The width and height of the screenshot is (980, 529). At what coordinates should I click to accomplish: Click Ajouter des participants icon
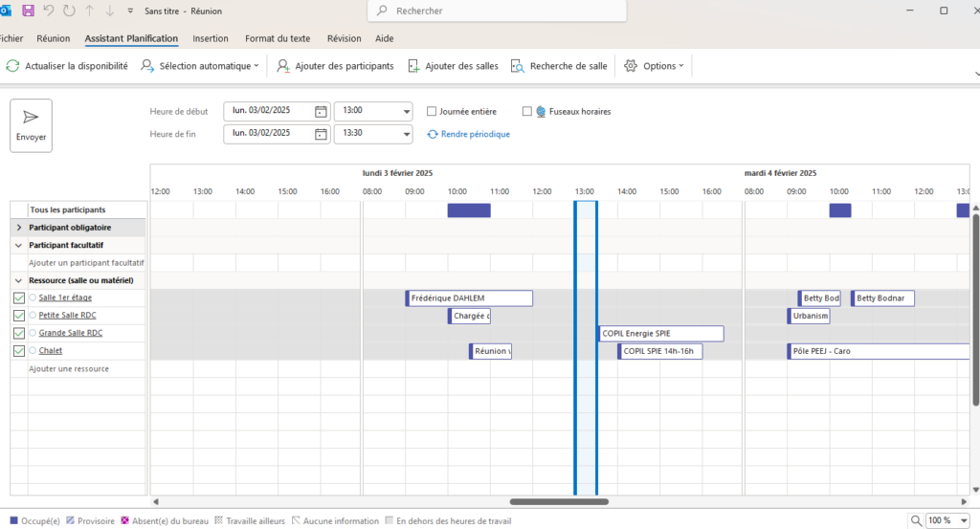pos(283,66)
